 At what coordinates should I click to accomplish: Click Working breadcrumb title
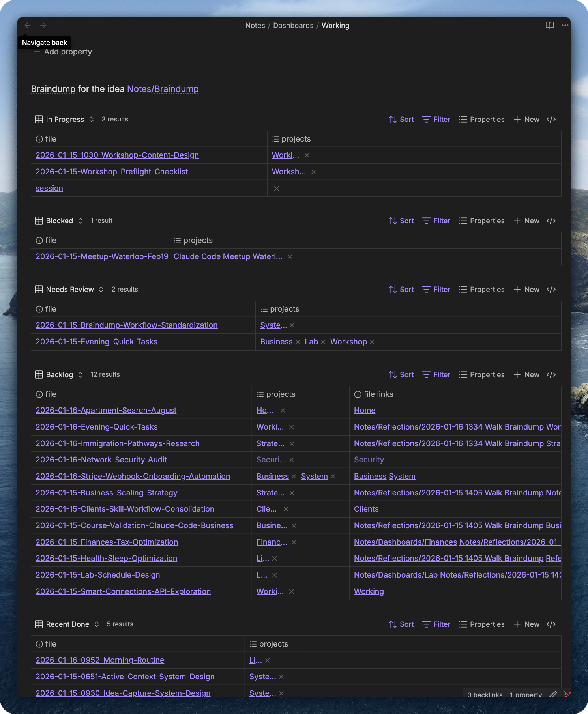335,26
